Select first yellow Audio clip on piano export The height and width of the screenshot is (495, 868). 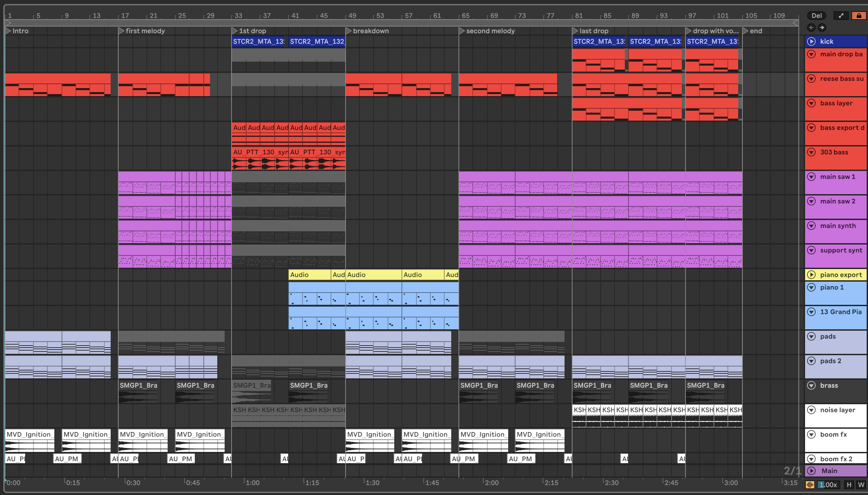tap(310, 275)
